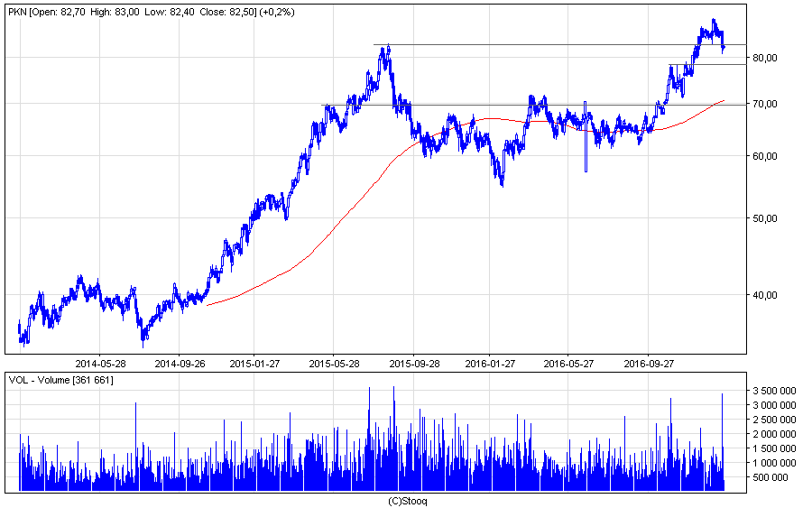
Task: Click the 3 500 000 volume axis label
Action: point(774,391)
